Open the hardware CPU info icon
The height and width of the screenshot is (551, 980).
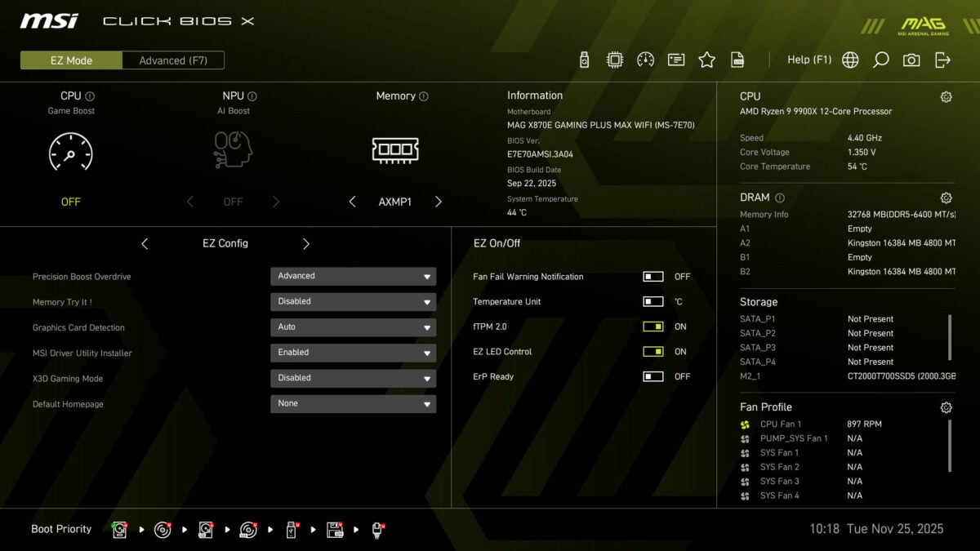tap(614, 59)
